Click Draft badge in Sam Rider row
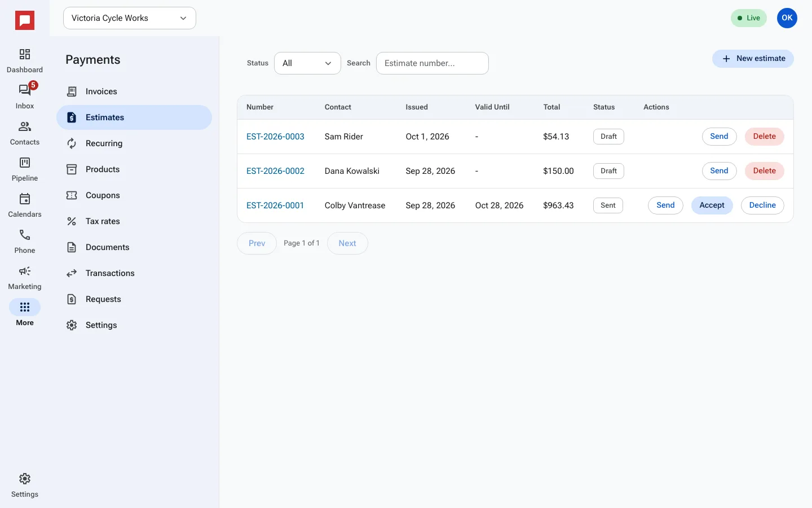 pyautogui.click(x=608, y=137)
